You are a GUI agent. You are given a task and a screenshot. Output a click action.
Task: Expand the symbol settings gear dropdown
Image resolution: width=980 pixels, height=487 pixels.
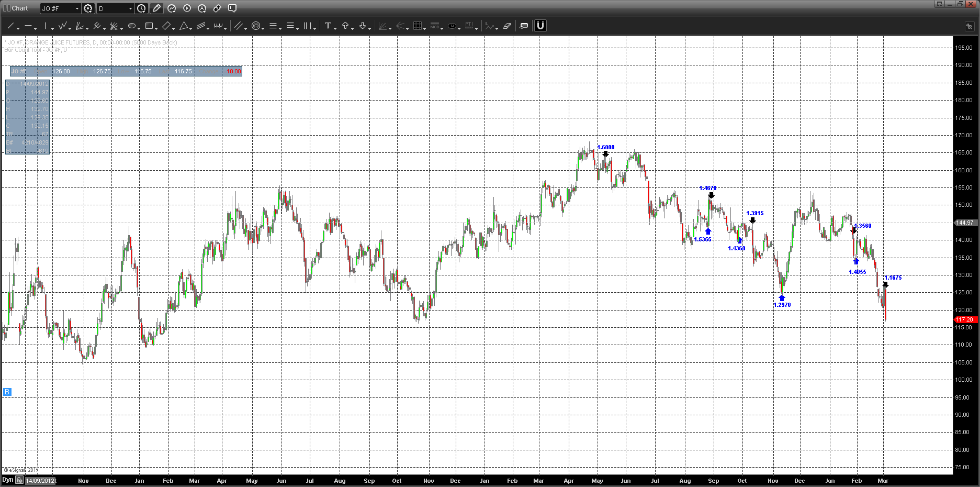click(88, 8)
